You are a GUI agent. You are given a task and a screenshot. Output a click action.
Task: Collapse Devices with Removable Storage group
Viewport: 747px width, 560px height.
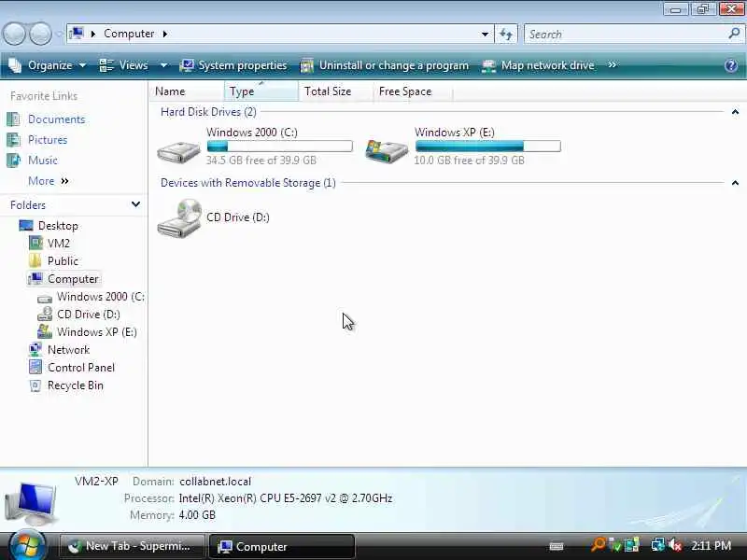pos(735,183)
